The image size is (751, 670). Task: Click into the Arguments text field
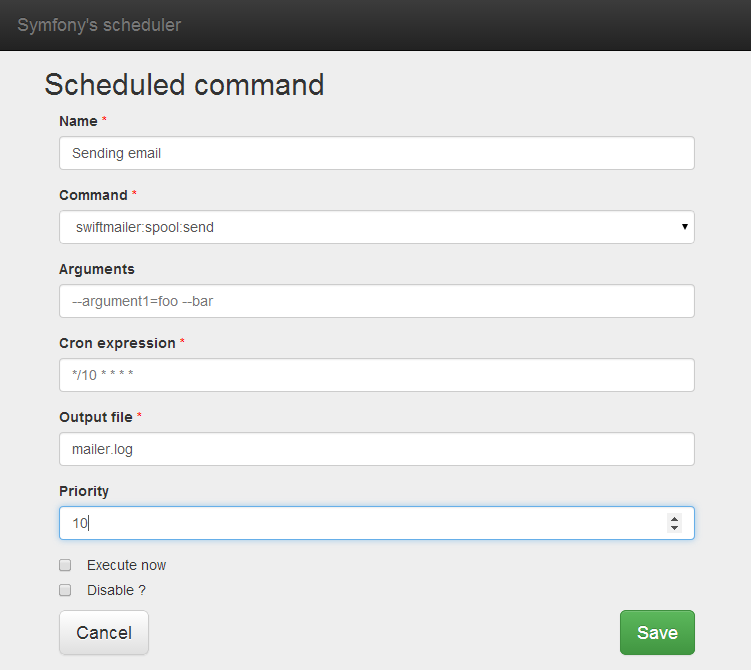pyautogui.click(x=376, y=301)
